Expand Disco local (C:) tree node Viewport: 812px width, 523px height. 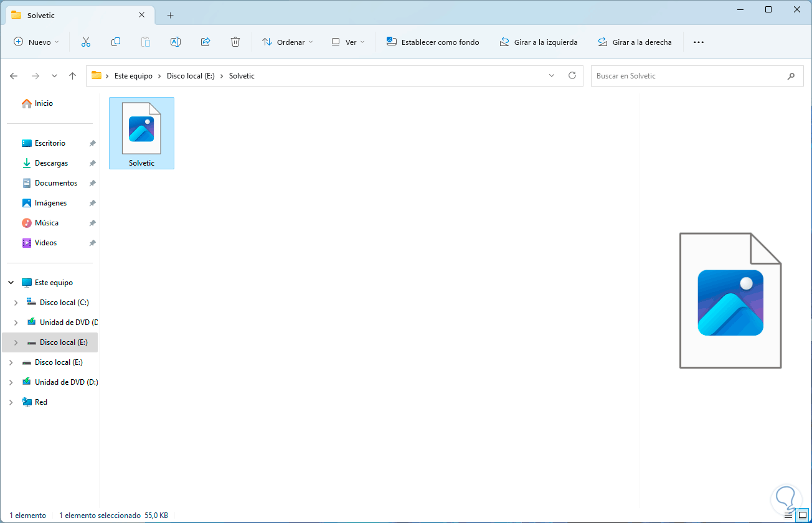16,303
